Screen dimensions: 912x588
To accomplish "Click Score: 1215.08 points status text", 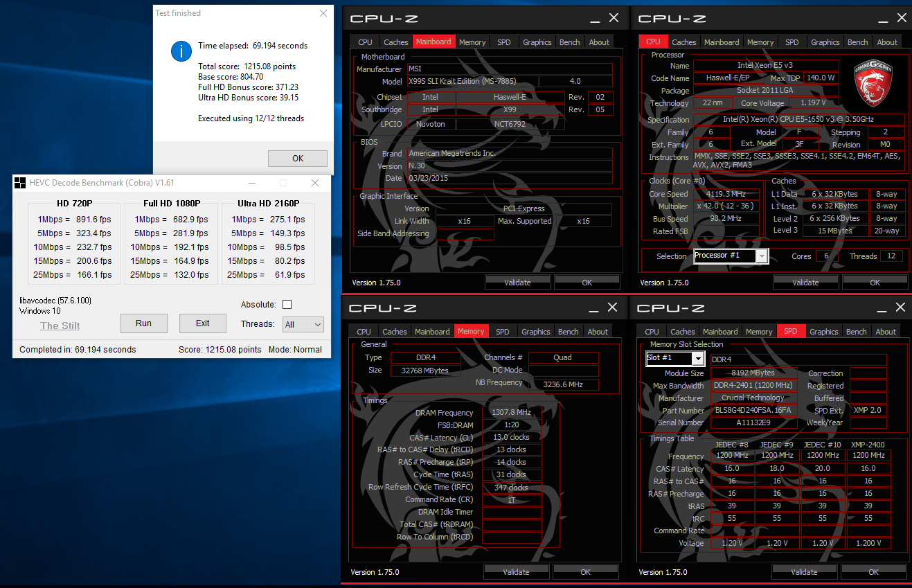I will coord(220,350).
